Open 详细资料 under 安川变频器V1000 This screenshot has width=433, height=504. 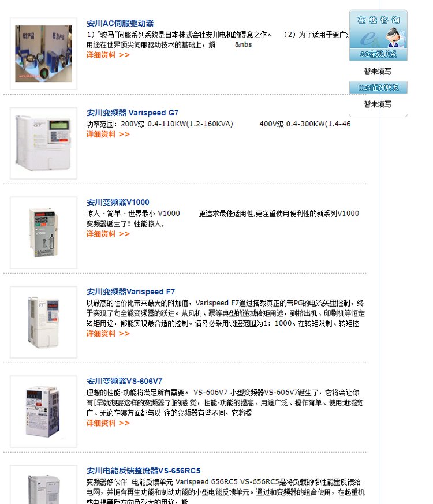pyautogui.click(x=108, y=234)
